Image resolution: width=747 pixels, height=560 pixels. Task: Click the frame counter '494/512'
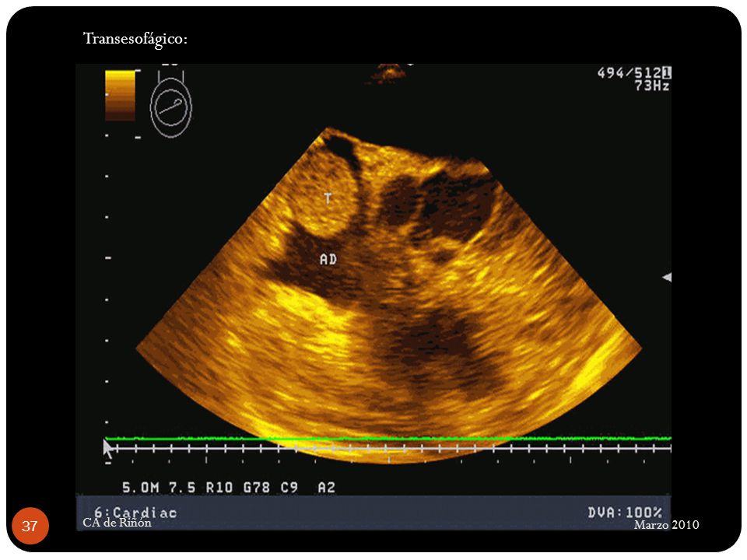click(x=630, y=73)
